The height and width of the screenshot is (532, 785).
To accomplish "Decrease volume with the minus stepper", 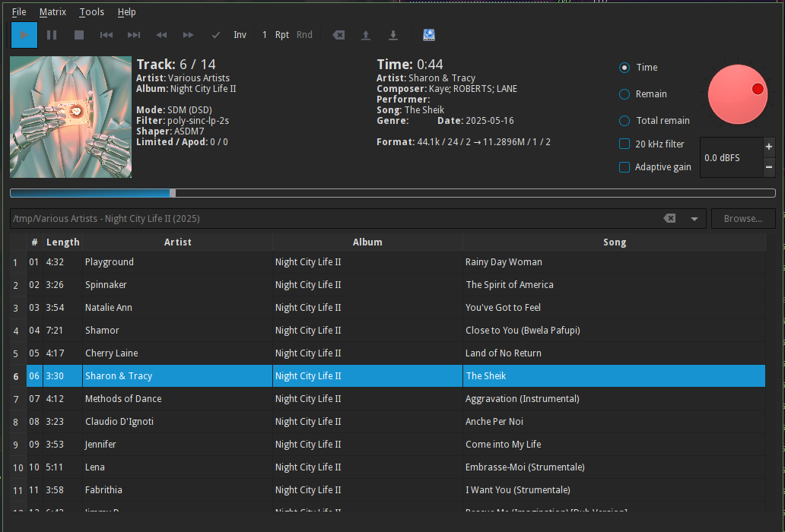I will point(769,167).
